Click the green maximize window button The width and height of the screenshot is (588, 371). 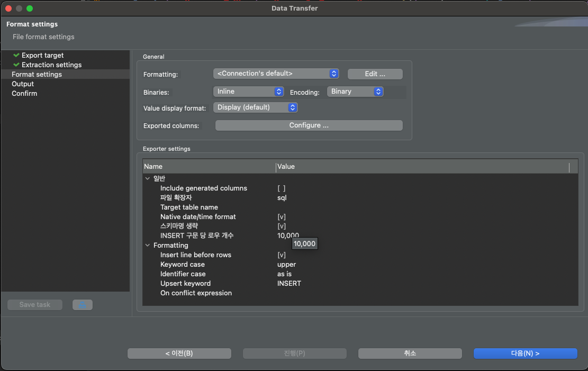click(x=30, y=8)
